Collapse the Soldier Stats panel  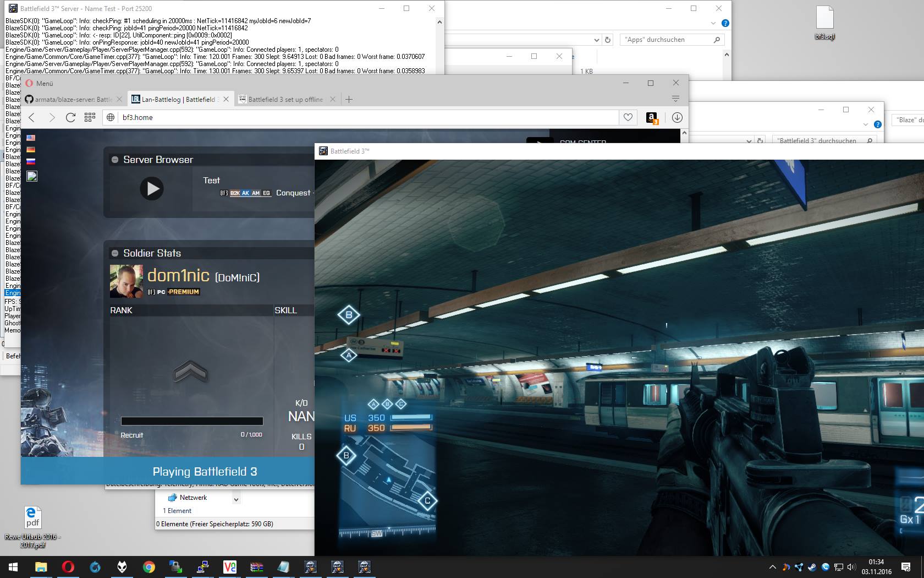[115, 254]
